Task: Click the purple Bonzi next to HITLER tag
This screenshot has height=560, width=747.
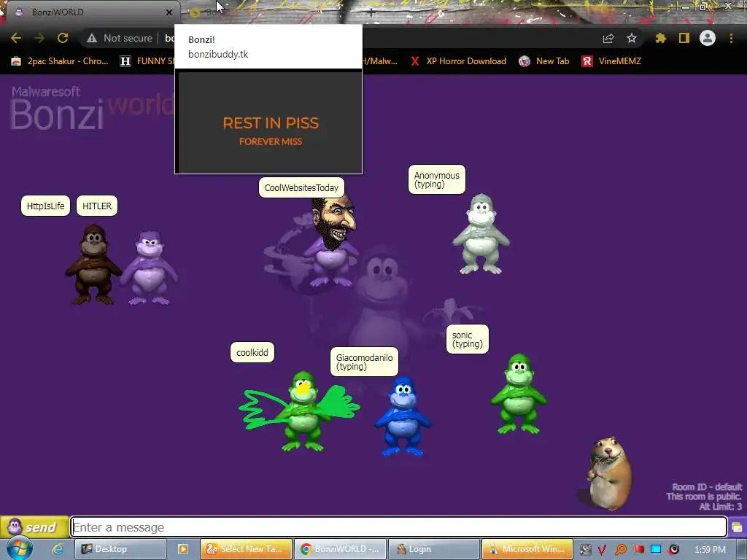Action: pyautogui.click(x=149, y=268)
